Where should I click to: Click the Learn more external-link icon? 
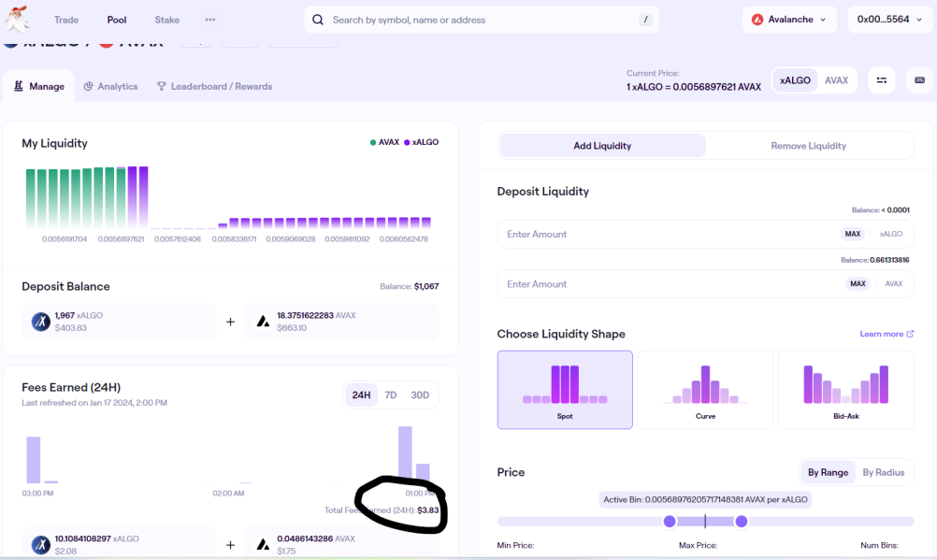click(x=910, y=334)
